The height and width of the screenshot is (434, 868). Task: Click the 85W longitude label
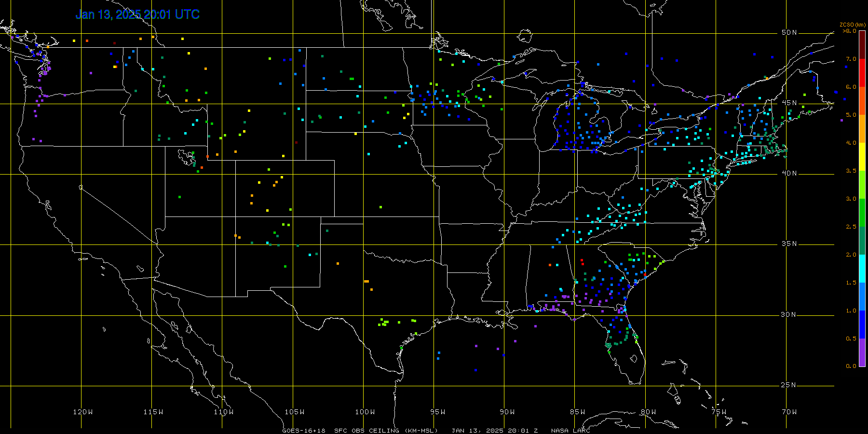[578, 412]
